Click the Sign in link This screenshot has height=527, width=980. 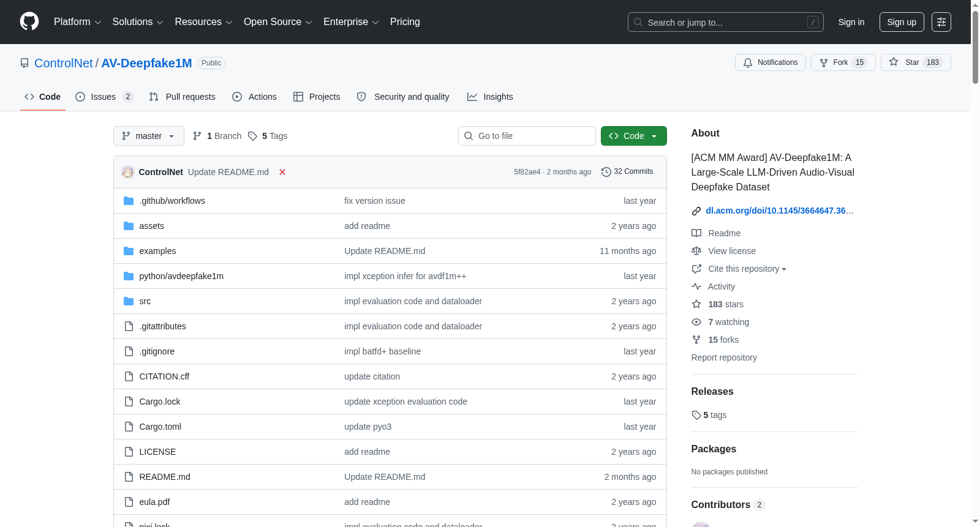[851, 22]
